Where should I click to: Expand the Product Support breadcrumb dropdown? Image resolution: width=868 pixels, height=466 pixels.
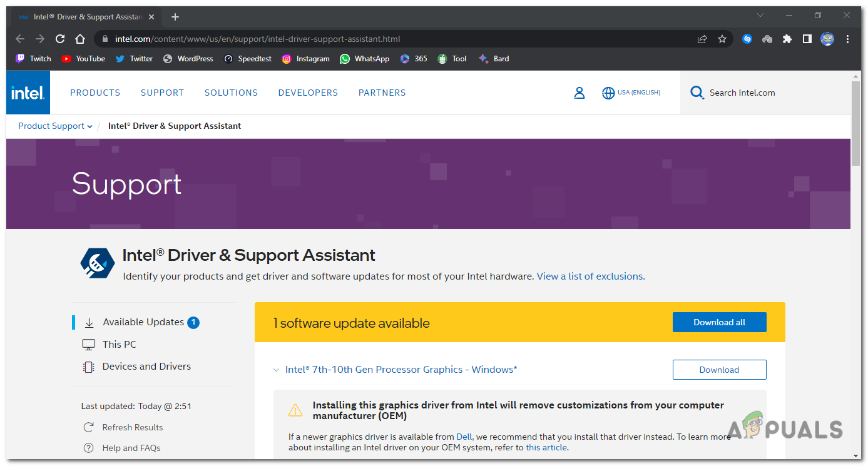click(x=55, y=126)
